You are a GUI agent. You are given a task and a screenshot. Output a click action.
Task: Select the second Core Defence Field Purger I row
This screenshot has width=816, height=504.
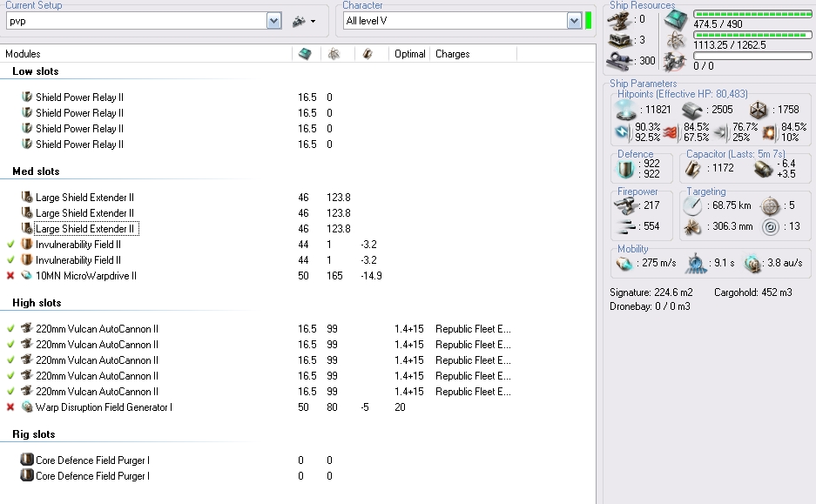[x=92, y=476]
